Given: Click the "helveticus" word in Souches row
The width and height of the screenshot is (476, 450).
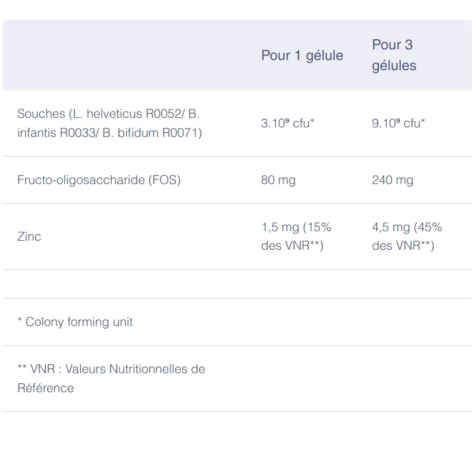Looking at the screenshot, I should 116,114.
